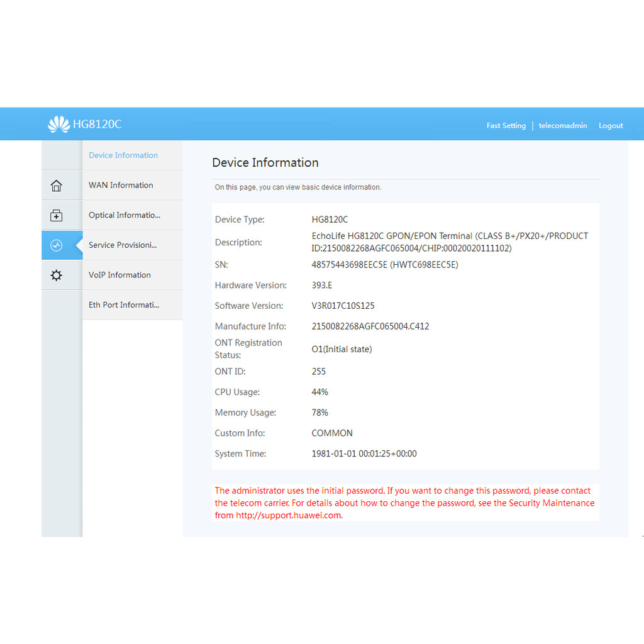Click the Device Information page heading
Screen dimensions: 644x644
click(265, 163)
